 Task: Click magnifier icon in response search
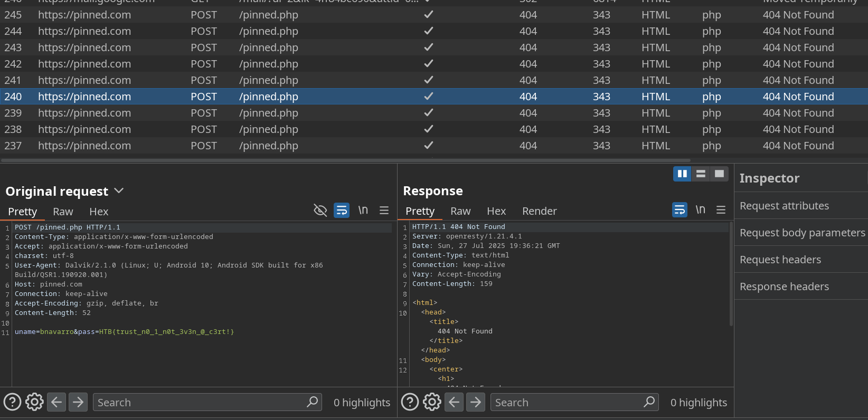pos(649,402)
